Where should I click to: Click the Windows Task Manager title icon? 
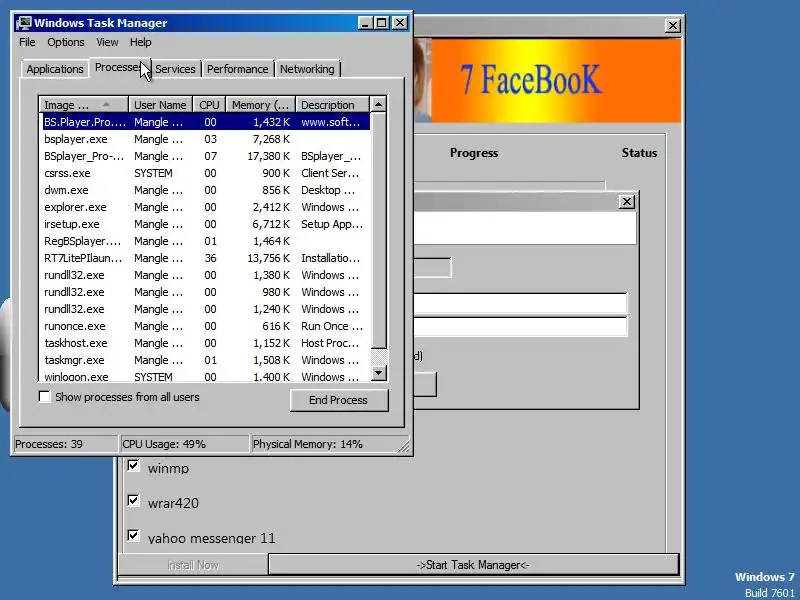[23, 23]
